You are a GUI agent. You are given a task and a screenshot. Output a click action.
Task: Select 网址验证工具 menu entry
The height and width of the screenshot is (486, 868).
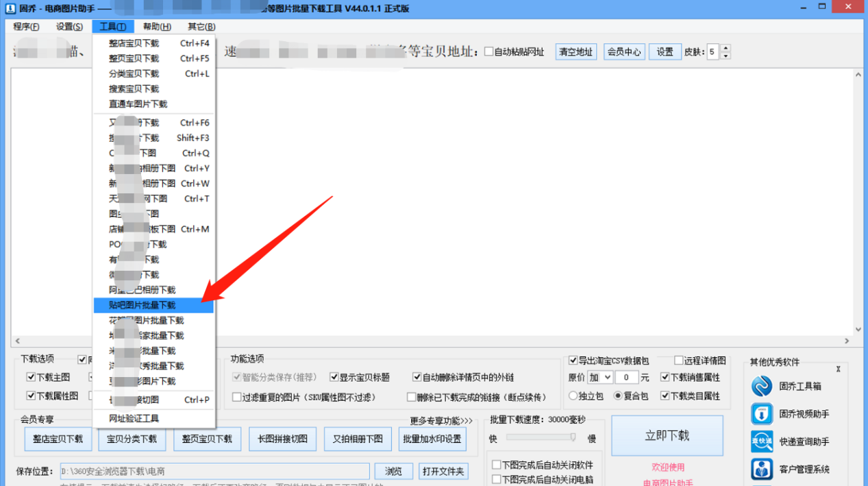[x=154, y=418]
